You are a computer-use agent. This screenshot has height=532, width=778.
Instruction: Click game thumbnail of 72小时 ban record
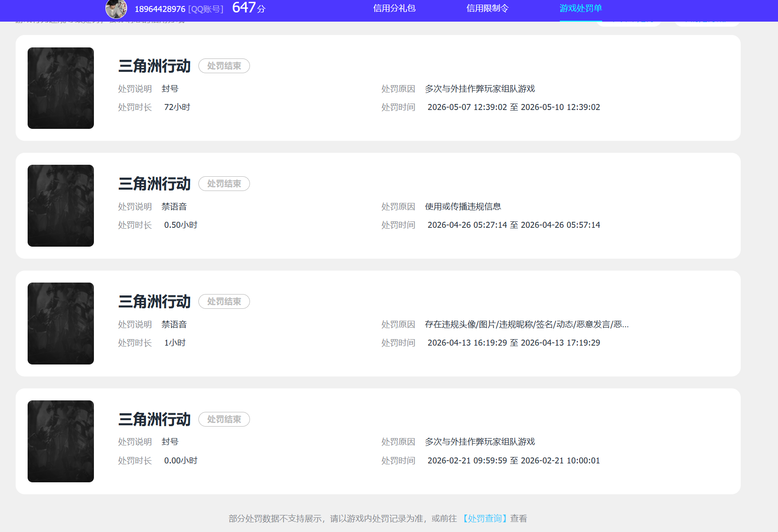pos(61,88)
